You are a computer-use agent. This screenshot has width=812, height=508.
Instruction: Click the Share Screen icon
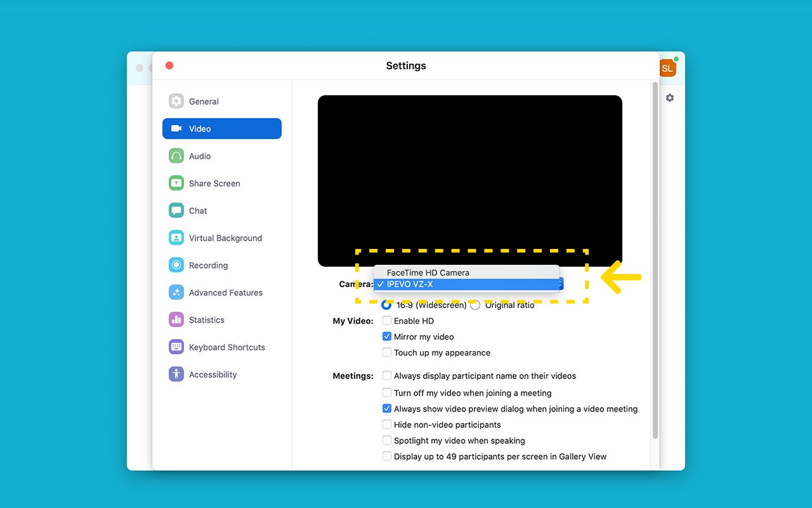(176, 183)
